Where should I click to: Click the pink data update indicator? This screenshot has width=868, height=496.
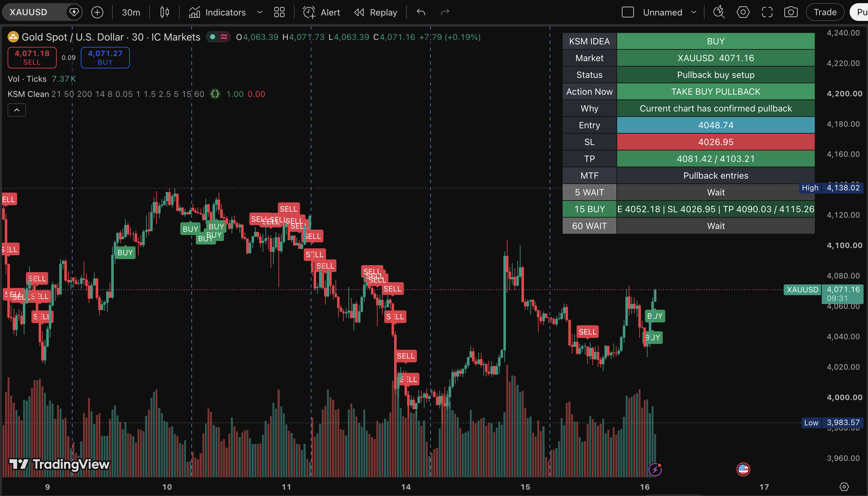(224, 37)
